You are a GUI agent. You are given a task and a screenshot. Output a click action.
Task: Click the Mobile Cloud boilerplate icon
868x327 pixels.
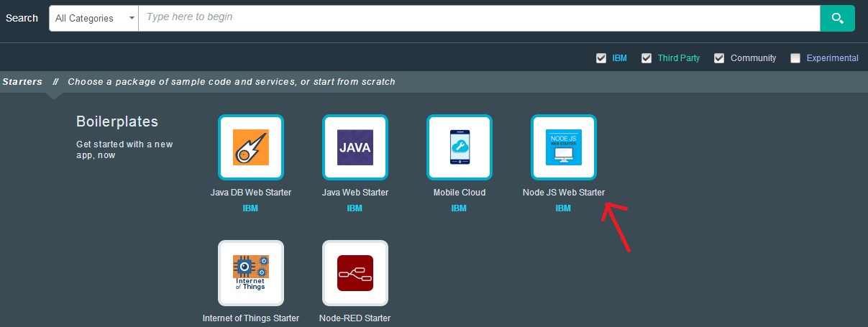coord(459,147)
